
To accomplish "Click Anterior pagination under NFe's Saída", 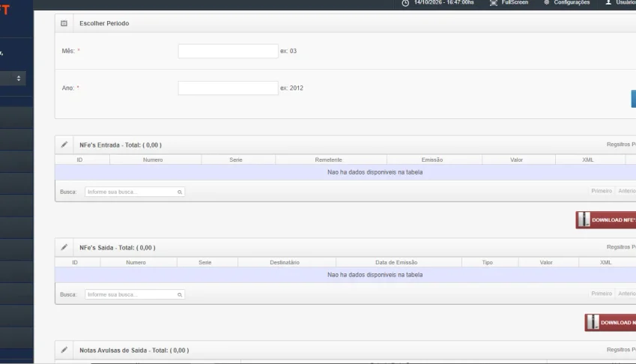I will pos(627,294).
